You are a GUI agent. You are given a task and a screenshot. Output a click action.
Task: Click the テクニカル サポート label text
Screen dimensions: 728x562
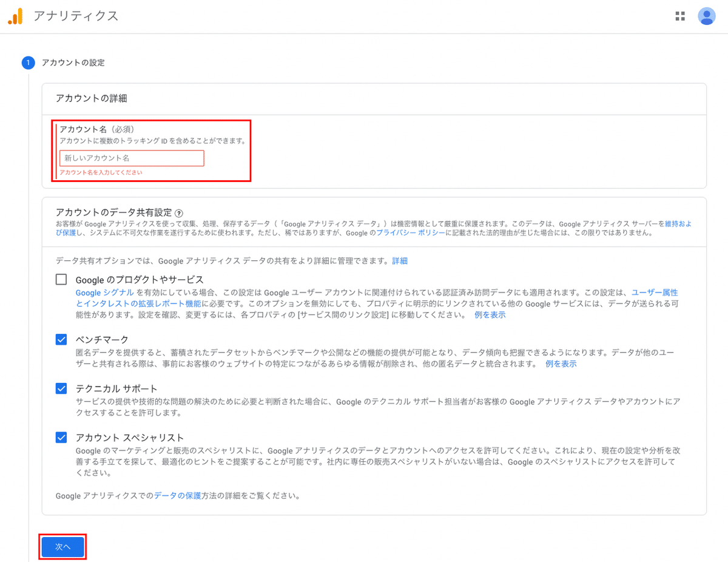[116, 389]
